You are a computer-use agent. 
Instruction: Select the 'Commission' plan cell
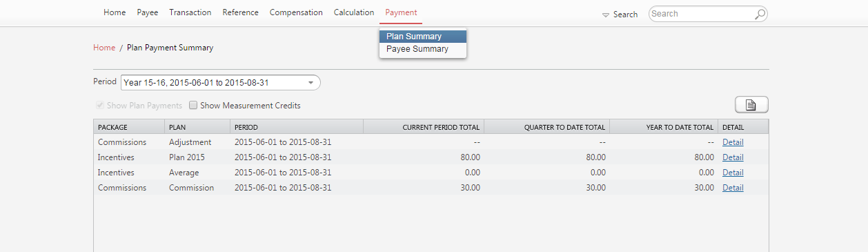[197, 188]
